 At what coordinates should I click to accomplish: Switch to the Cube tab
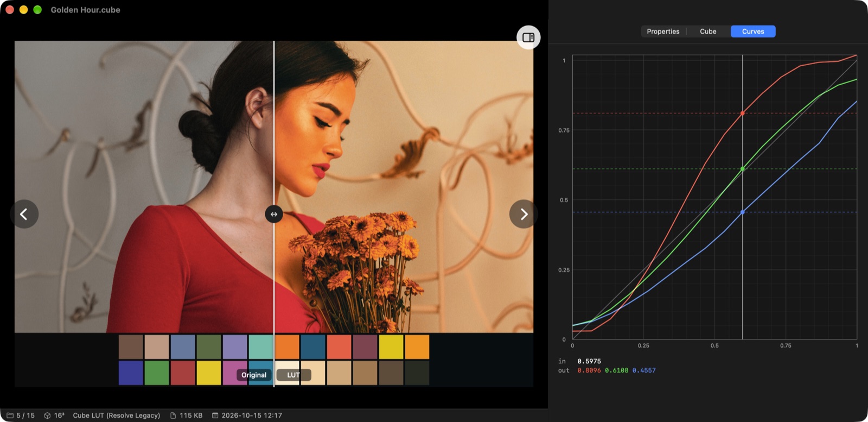pyautogui.click(x=708, y=32)
